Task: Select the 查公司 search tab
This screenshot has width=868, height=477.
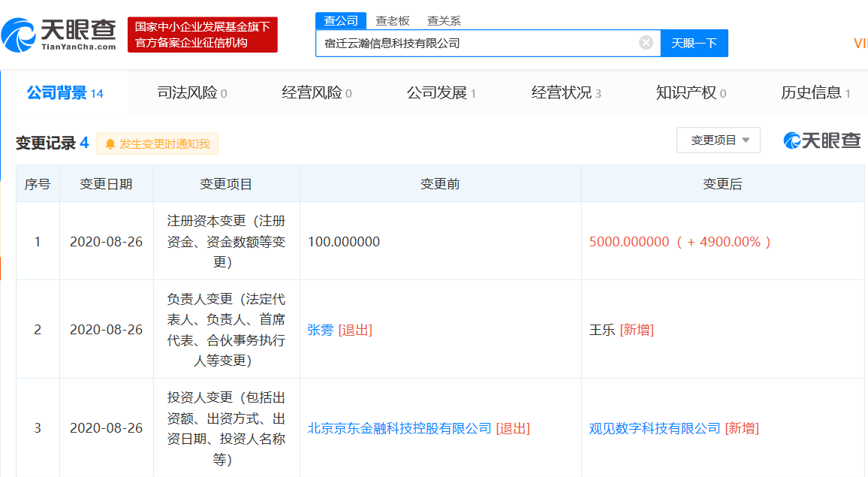Action: coord(341,20)
